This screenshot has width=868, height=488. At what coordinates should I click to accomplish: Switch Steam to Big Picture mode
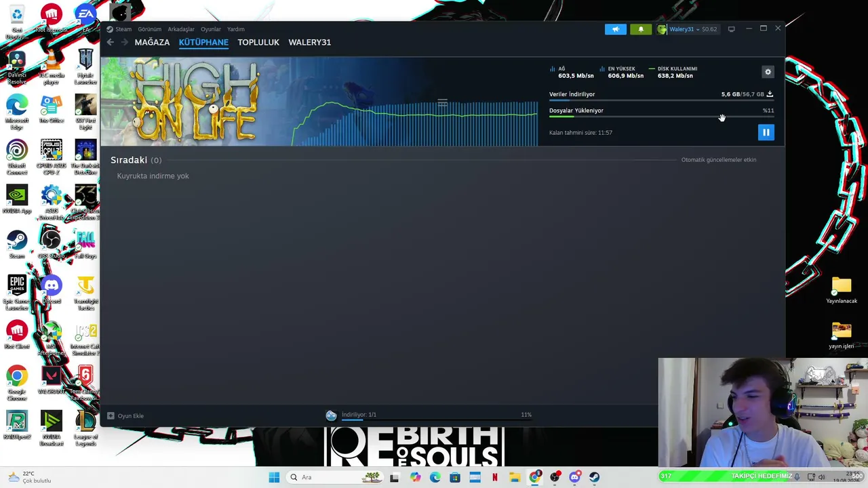(731, 29)
